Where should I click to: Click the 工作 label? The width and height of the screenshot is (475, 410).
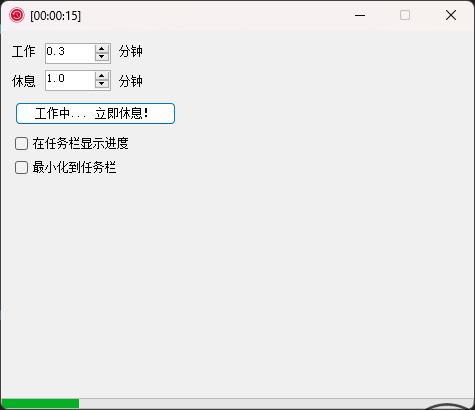[23, 52]
